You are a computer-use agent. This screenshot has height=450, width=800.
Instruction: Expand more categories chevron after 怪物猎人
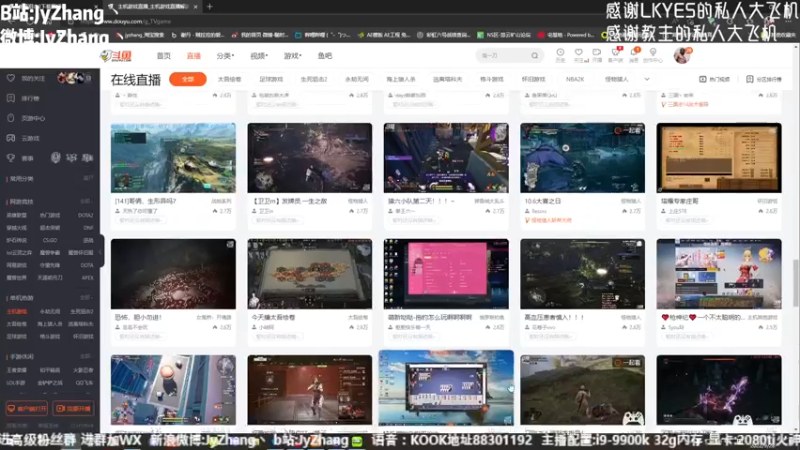click(x=647, y=79)
